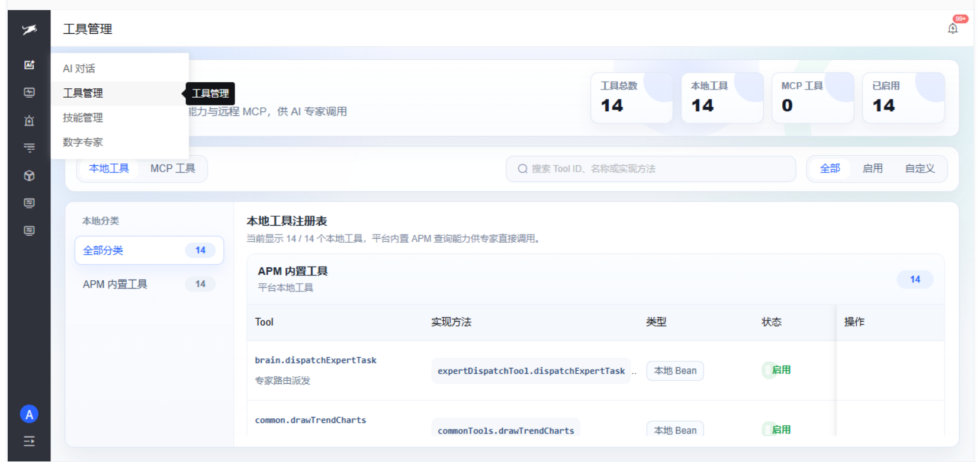The image size is (980, 462).
Task: Select AI 对话 from the flyout menu
Action: click(120, 69)
